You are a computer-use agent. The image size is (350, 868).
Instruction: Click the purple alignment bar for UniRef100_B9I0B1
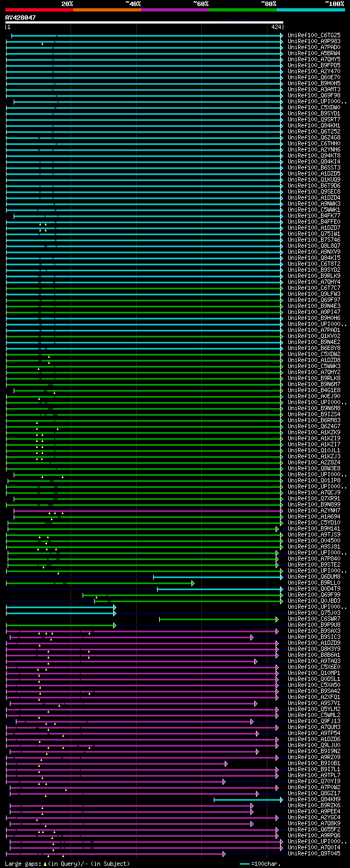[117, 763]
